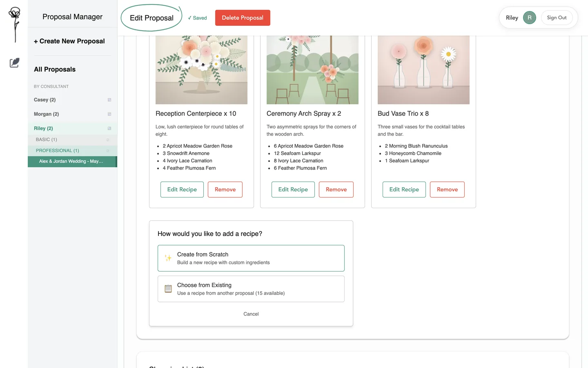Viewport: 588px width, 368px height.
Task: Click the How would you like to add a recipe? heading
Action: pyautogui.click(x=210, y=234)
